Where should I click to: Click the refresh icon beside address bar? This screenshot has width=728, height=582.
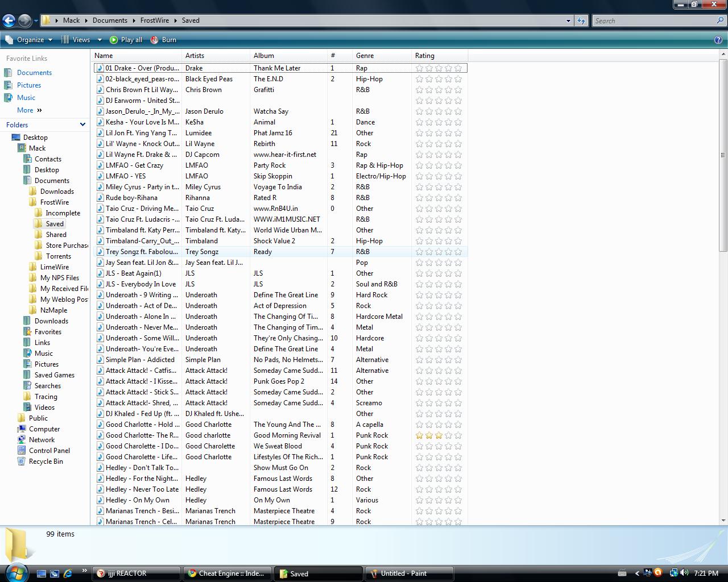pos(581,21)
